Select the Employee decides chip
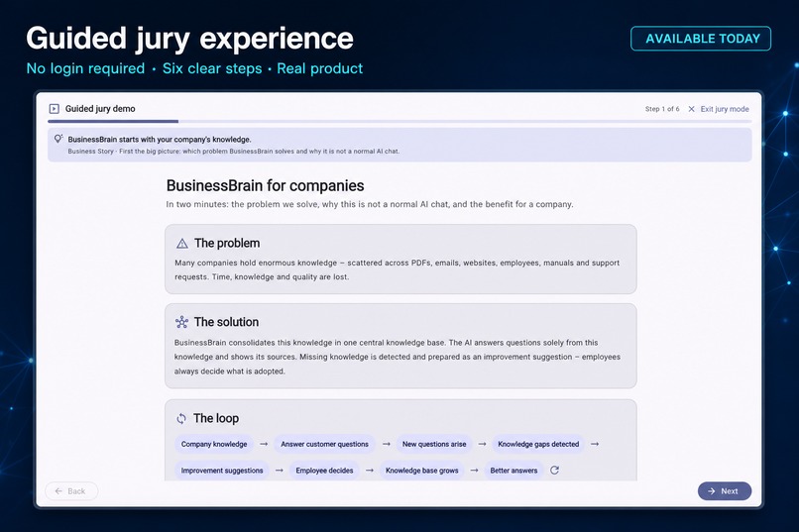Viewport: 799px width, 532px height. point(324,471)
